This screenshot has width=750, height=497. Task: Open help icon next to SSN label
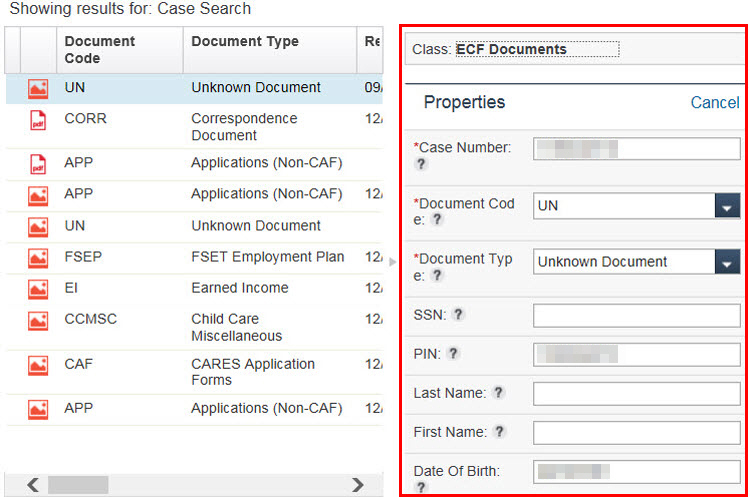[457, 315]
